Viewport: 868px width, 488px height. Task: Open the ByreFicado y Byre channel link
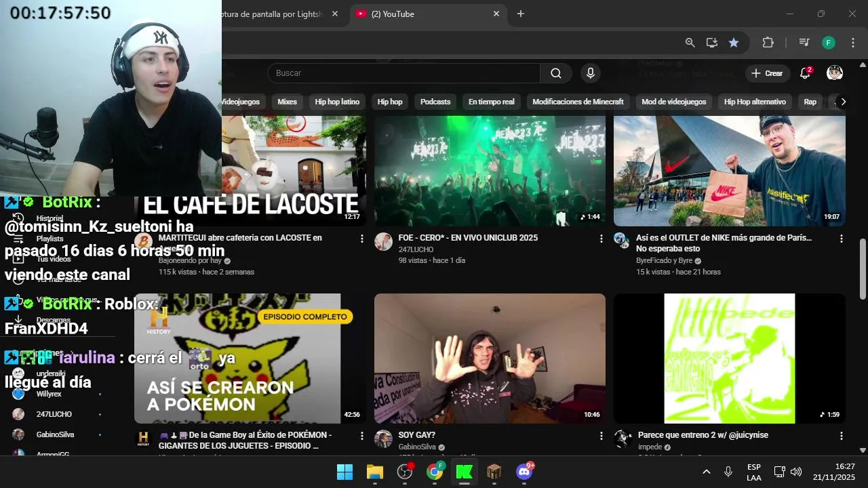tap(664, 260)
